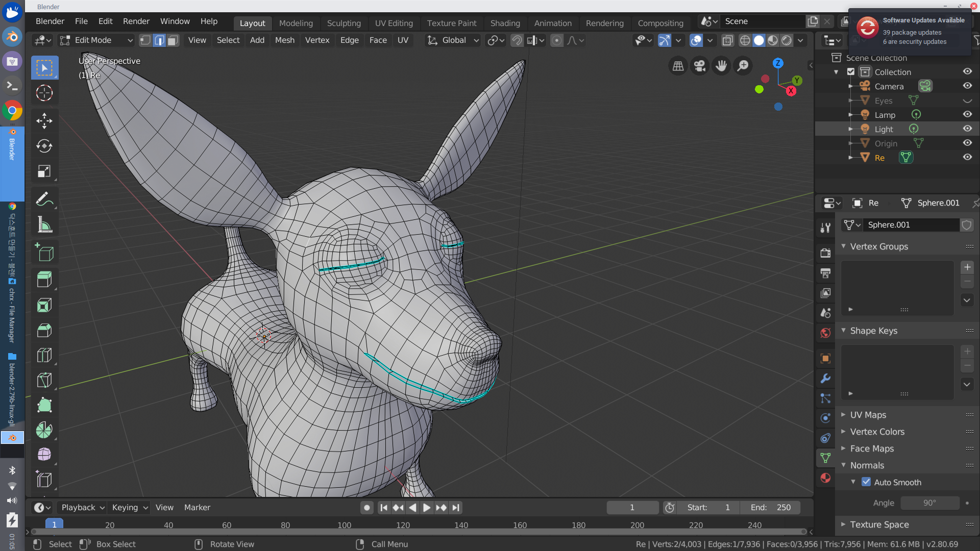Viewport: 980px width, 551px height.
Task: Select the Spin tool
Action: 44,430
